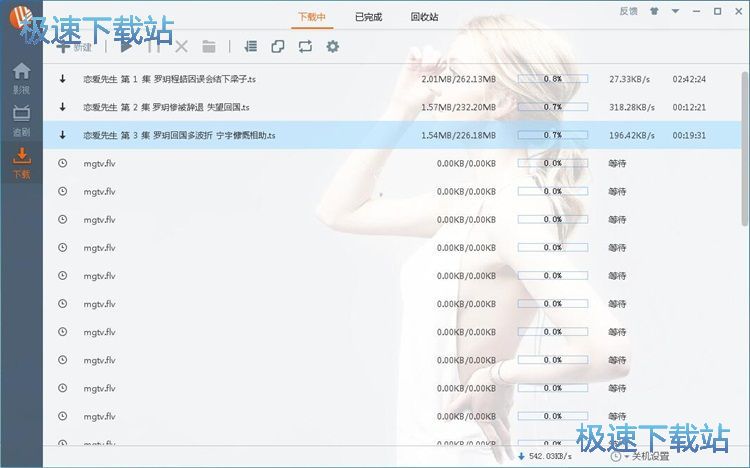750x468 pixels.
Task: Open the download folder icon in the toolbar
Action: [209, 46]
